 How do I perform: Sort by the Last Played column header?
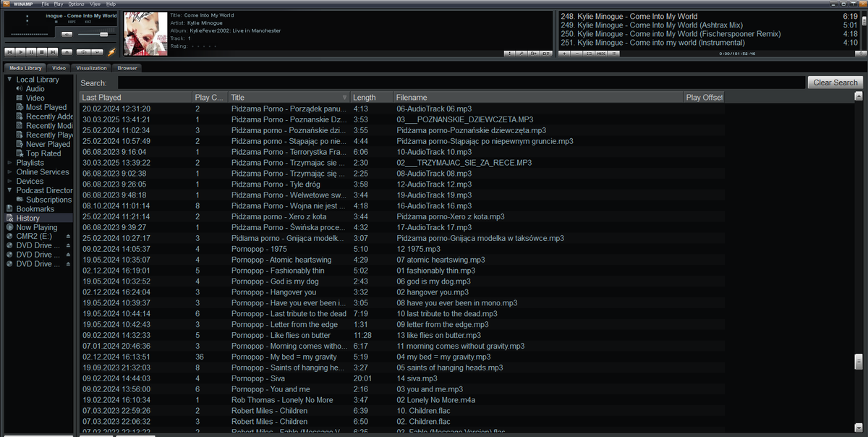(x=135, y=97)
